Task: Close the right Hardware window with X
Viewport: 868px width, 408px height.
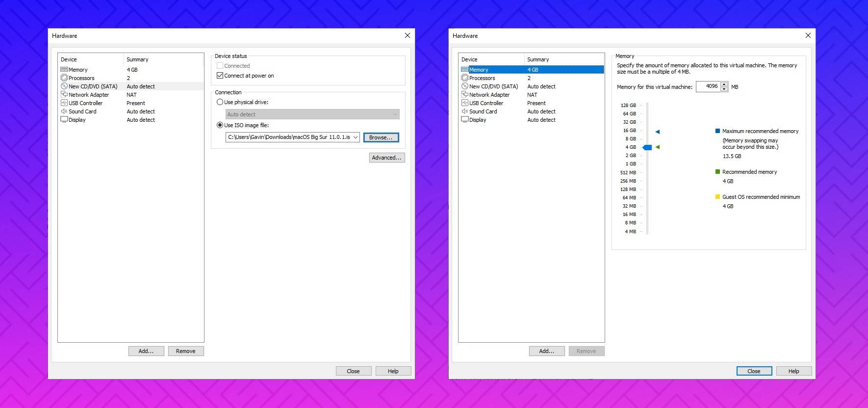Action: pos(808,35)
